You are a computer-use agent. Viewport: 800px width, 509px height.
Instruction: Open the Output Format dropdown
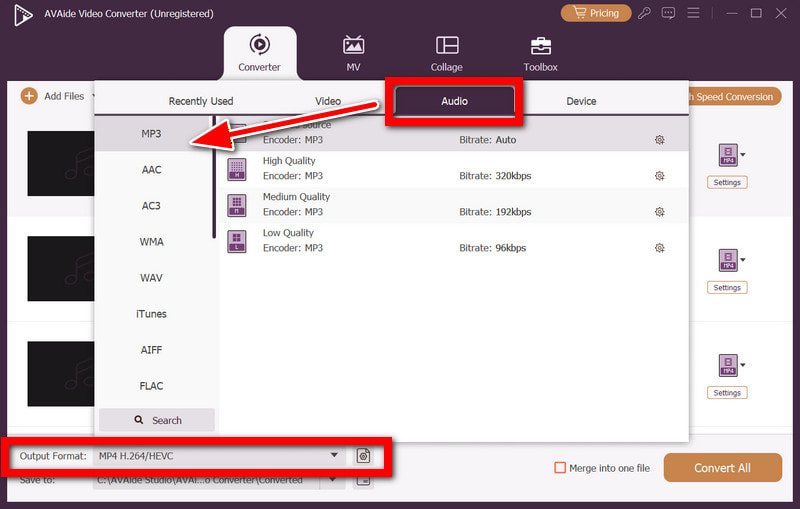(219, 455)
